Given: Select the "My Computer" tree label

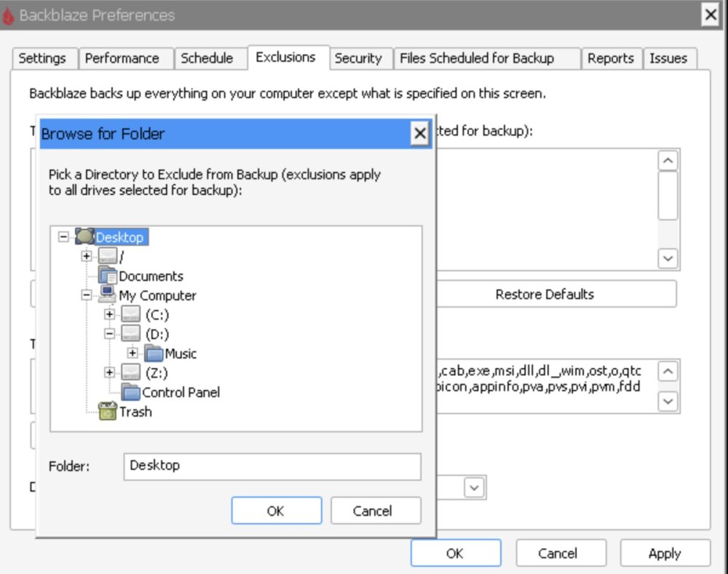Looking at the screenshot, I should pyautogui.click(x=158, y=295).
